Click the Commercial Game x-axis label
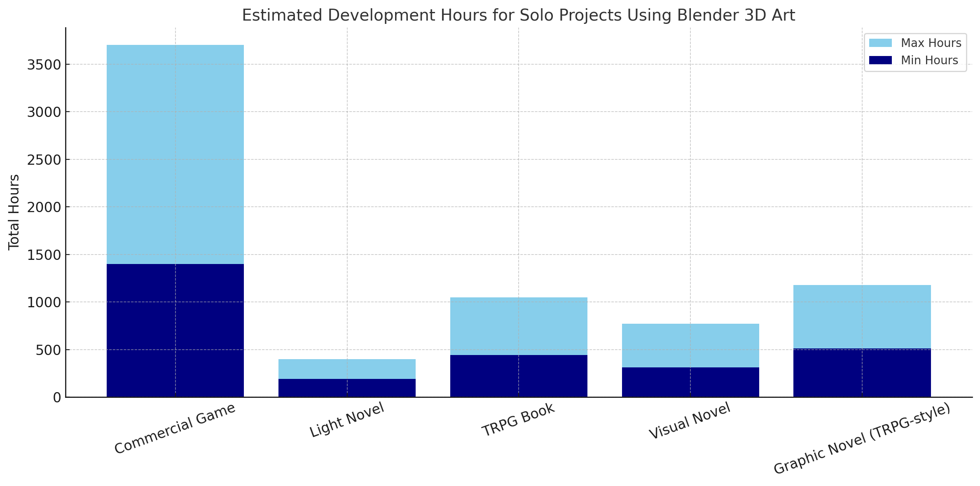Image resolution: width=980 pixels, height=486 pixels. (175, 428)
